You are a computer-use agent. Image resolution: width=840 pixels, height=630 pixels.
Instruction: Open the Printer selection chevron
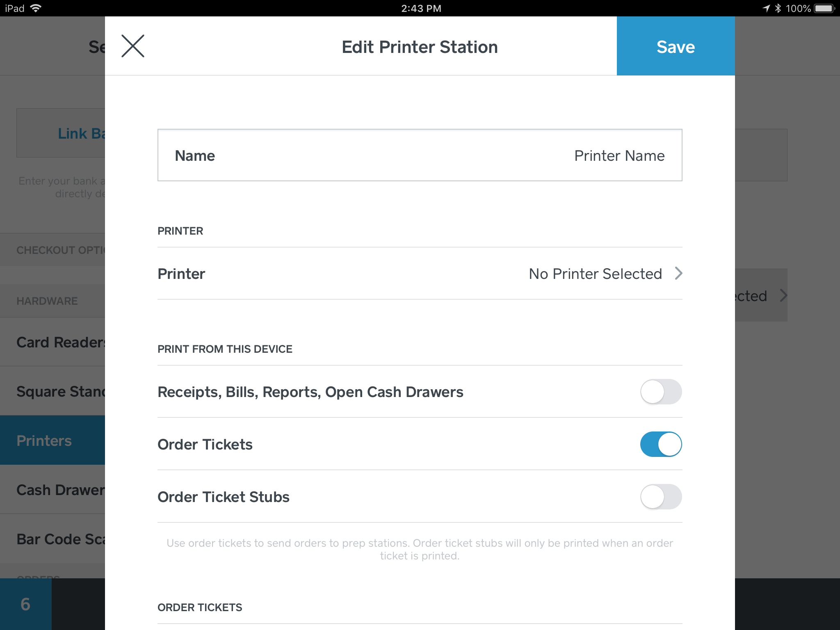tap(678, 274)
